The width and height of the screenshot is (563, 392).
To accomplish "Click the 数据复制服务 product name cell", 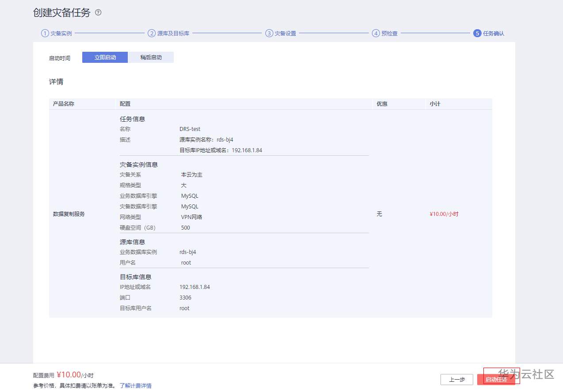I will [x=69, y=214].
